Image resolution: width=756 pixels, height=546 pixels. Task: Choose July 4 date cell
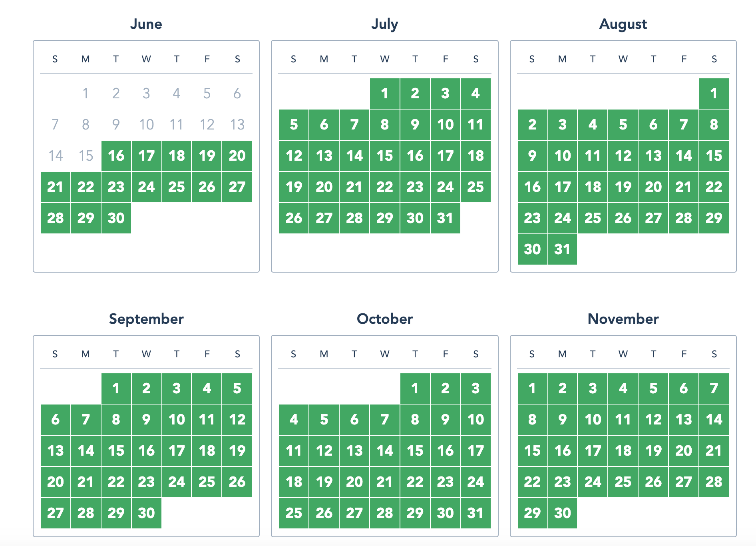point(475,94)
